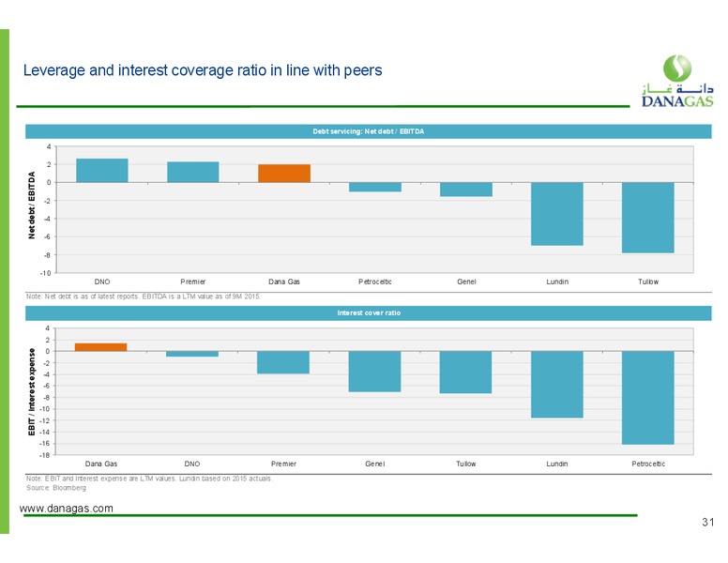Click the Lundin bar in interest cover chart
The width and height of the screenshot is (728, 563).
[557, 385]
